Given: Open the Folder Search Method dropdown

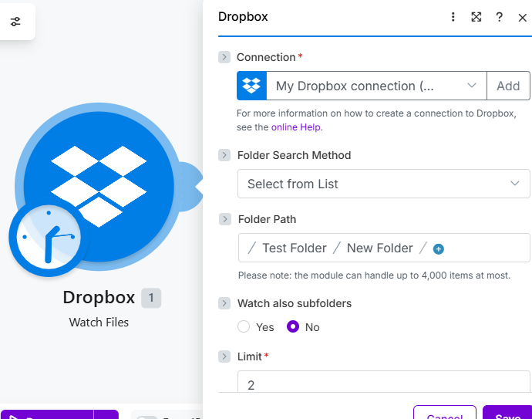Looking at the screenshot, I should click(383, 184).
